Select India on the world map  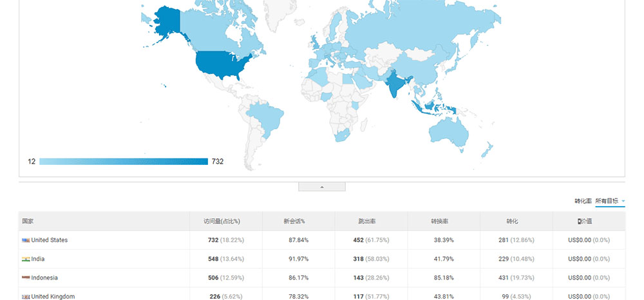tap(393, 85)
